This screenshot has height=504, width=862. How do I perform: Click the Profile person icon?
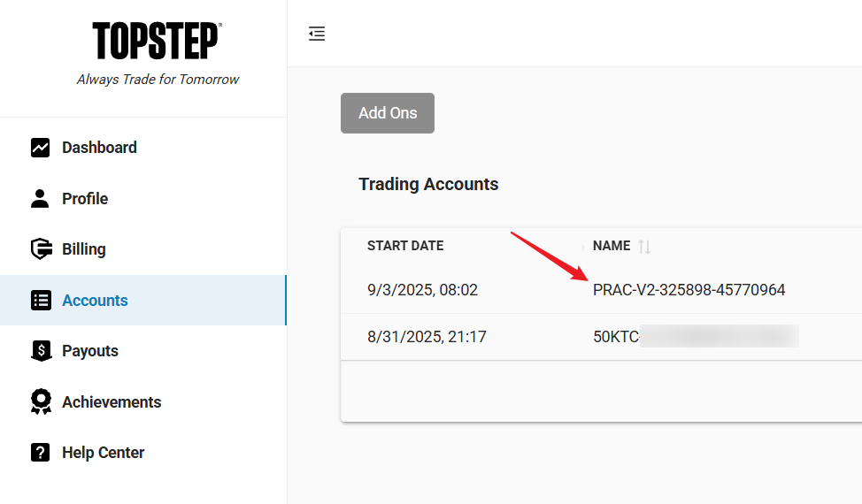(41, 199)
